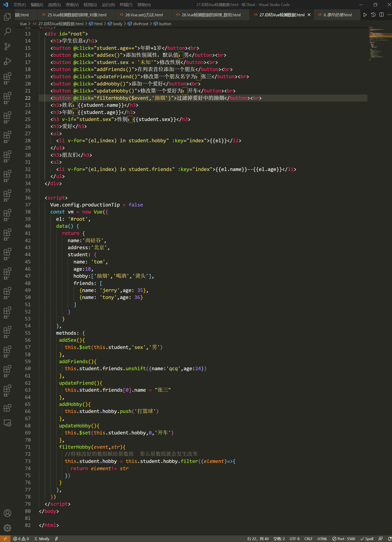
Task: Click the remote window icon in the status bar
Action: (5, 539)
